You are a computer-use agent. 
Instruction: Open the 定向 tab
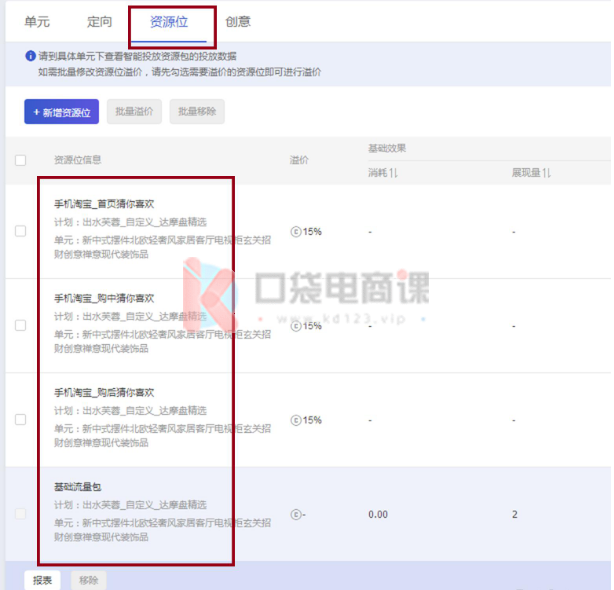pyautogui.click(x=99, y=22)
